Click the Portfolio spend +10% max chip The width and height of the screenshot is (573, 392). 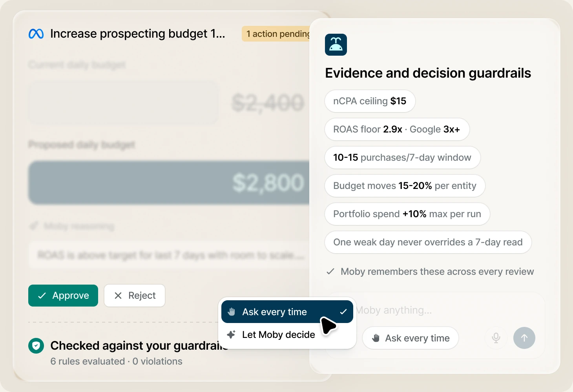point(407,214)
